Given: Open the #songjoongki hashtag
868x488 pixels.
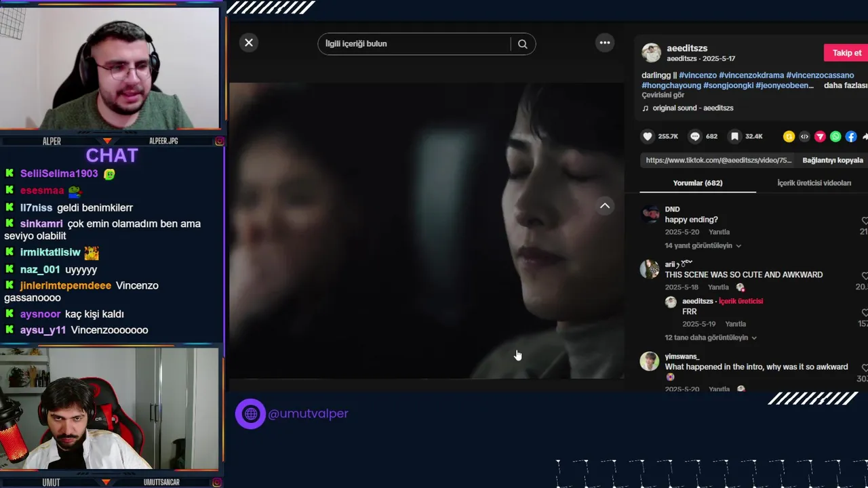Looking at the screenshot, I should (x=728, y=85).
